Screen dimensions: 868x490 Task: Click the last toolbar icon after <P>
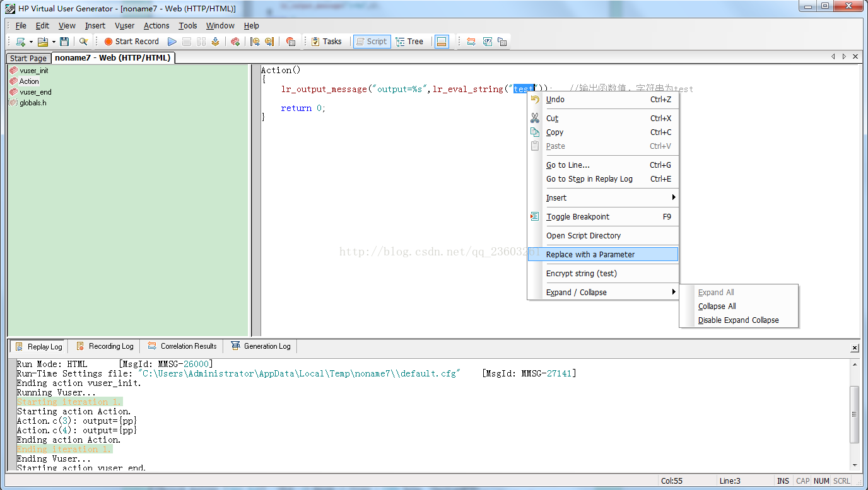tap(502, 42)
